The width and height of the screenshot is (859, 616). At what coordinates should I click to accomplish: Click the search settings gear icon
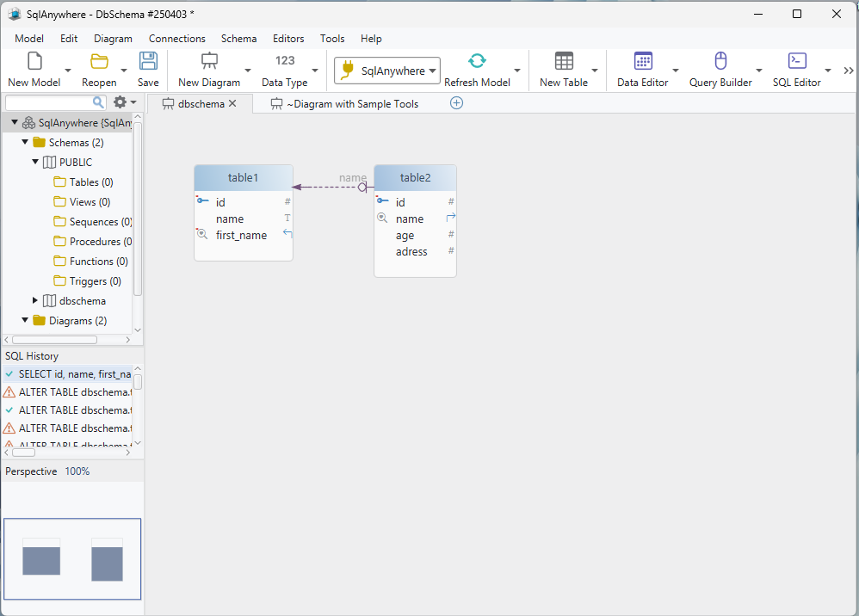pyautogui.click(x=119, y=102)
